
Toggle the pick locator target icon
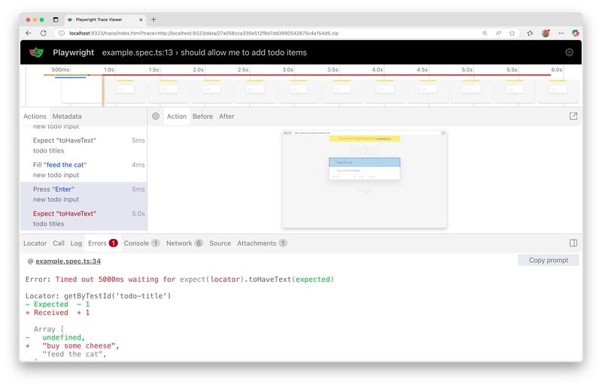[x=155, y=116]
